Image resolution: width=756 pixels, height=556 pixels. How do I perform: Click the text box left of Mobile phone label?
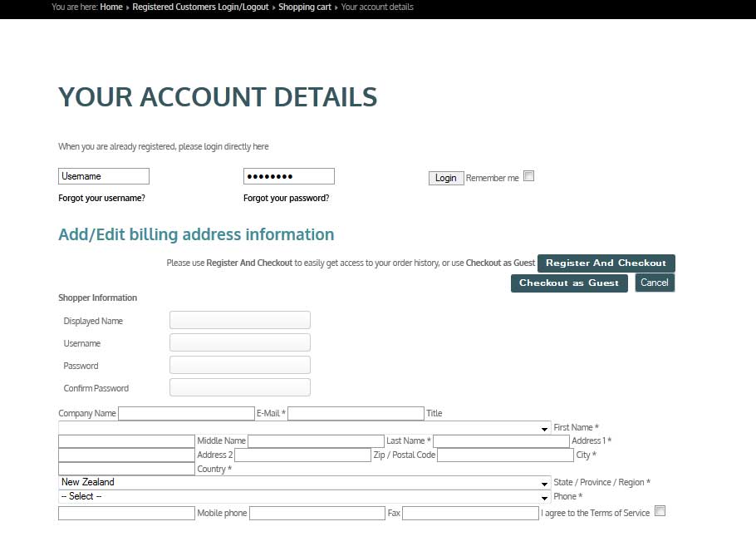(x=127, y=513)
